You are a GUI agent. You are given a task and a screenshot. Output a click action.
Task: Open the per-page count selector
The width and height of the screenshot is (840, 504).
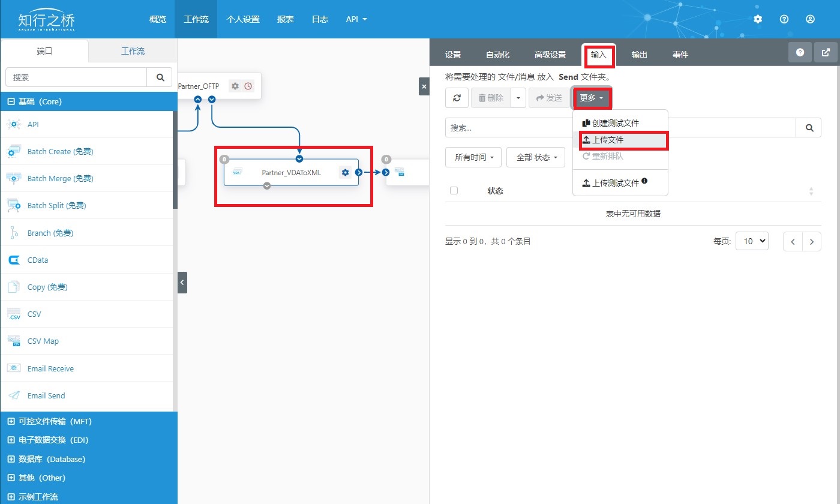coord(752,241)
